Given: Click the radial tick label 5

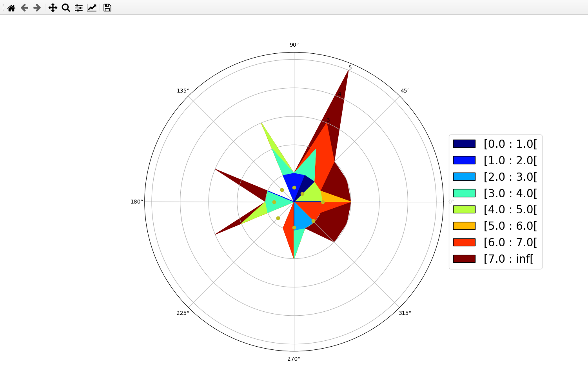Looking at the screenshot, I should tap(349, 67).
